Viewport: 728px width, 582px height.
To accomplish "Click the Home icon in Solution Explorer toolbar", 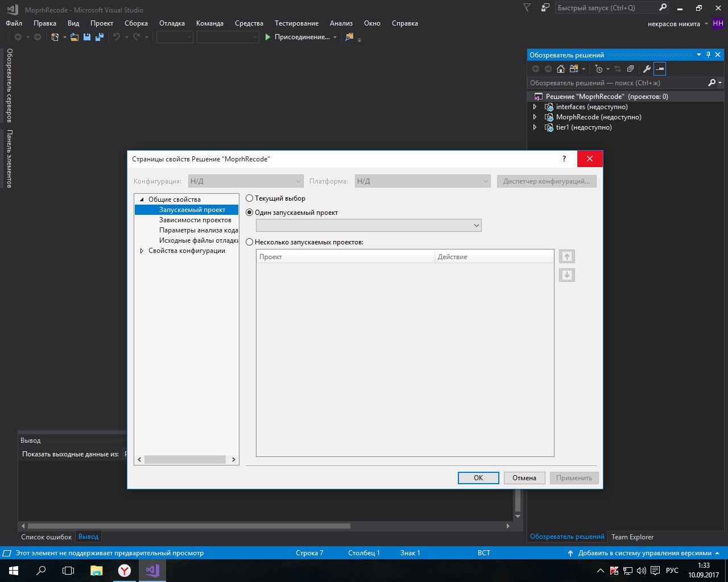I will point(561,69).
